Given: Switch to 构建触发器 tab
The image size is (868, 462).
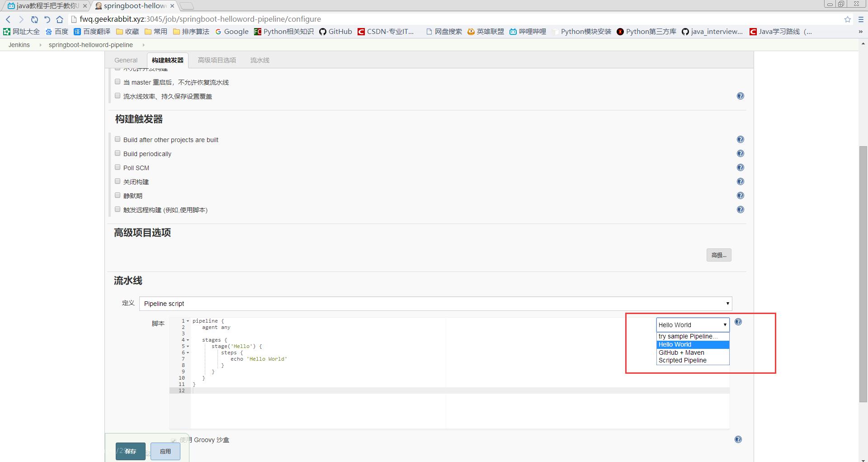Looking at the screenshot, I should pyautogui.click(x=167, y=60).
